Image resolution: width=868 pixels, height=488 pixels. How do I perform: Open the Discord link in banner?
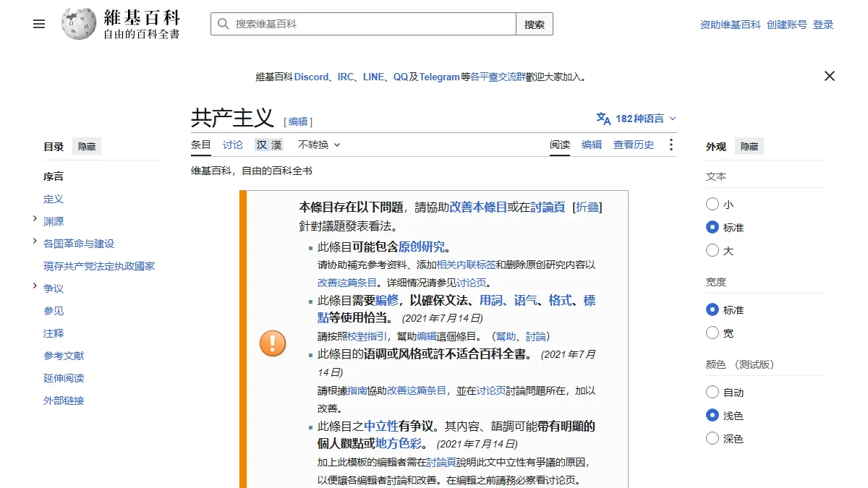pos(311,77)
